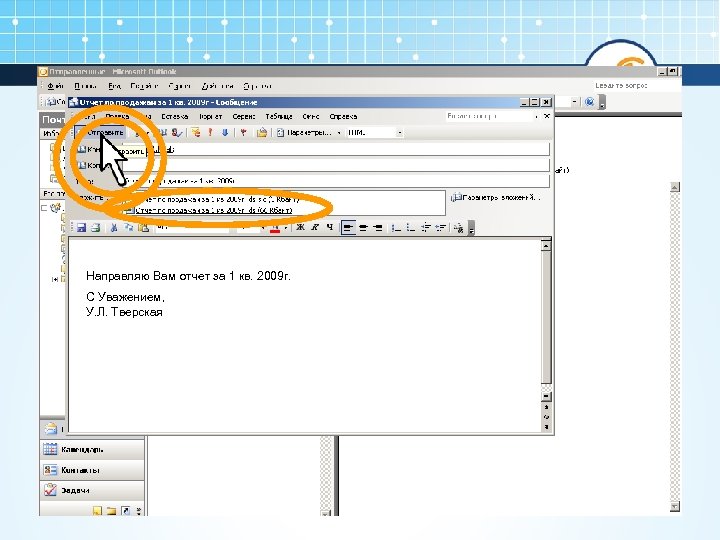This screenshot has width=720, height=540.
Task: Click the address book icon in message toolbar
Action: pos(162,133)
